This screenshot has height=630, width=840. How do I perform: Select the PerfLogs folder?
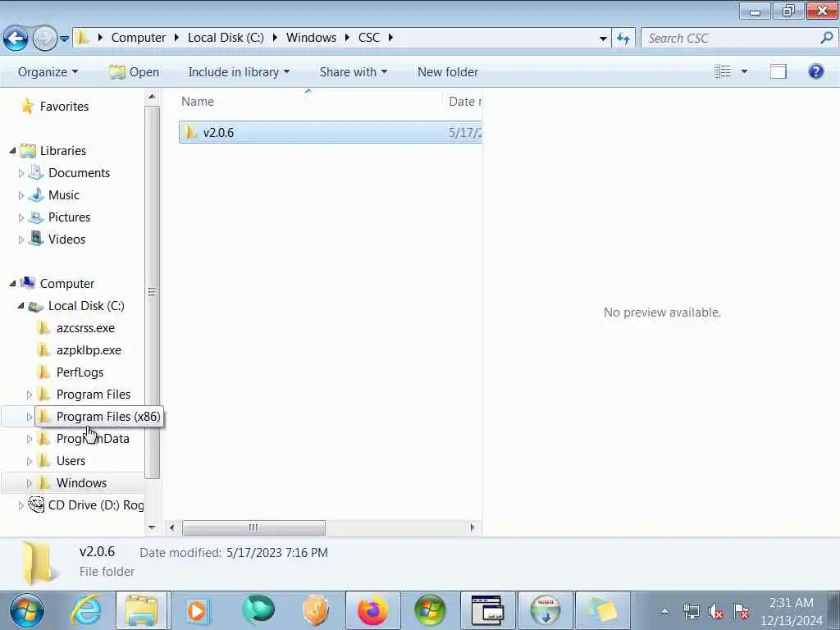pyautogui.click(x=80, y=372)
